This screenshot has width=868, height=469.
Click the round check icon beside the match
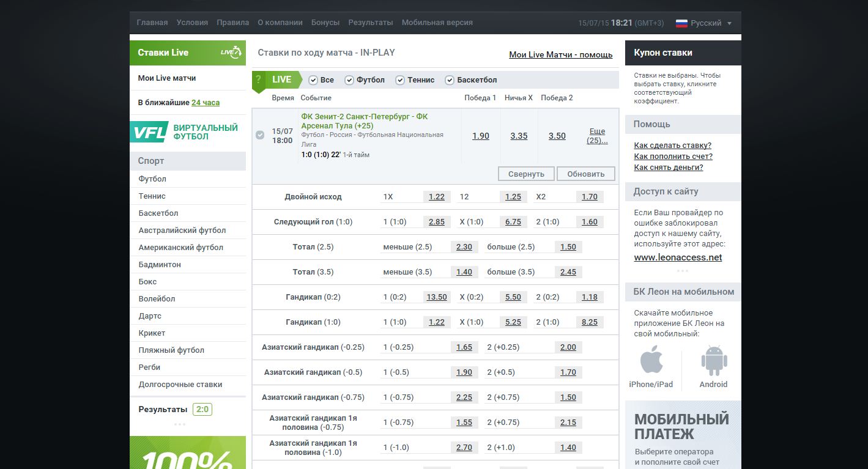[260, 135]
